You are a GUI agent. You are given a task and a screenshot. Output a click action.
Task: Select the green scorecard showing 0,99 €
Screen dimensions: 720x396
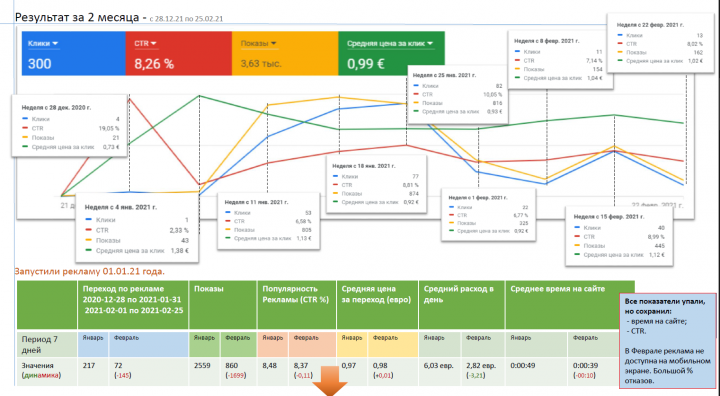click(x=392, y=53)
